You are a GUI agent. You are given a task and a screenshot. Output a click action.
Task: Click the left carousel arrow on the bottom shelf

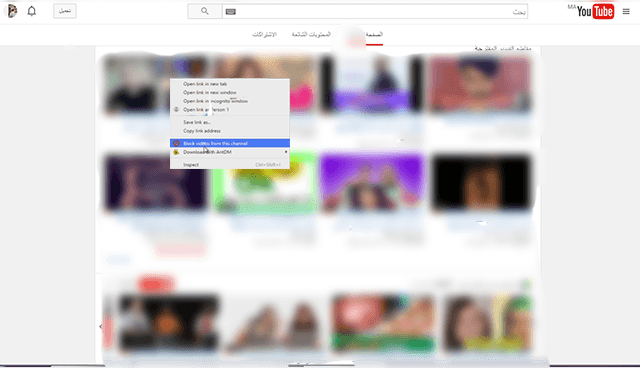click(x=101, y=326)
